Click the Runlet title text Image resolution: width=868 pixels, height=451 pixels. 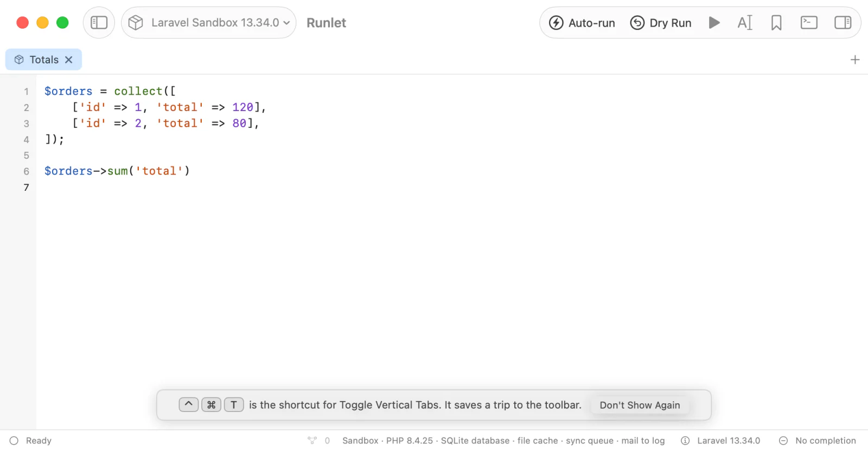pos(326,23)
